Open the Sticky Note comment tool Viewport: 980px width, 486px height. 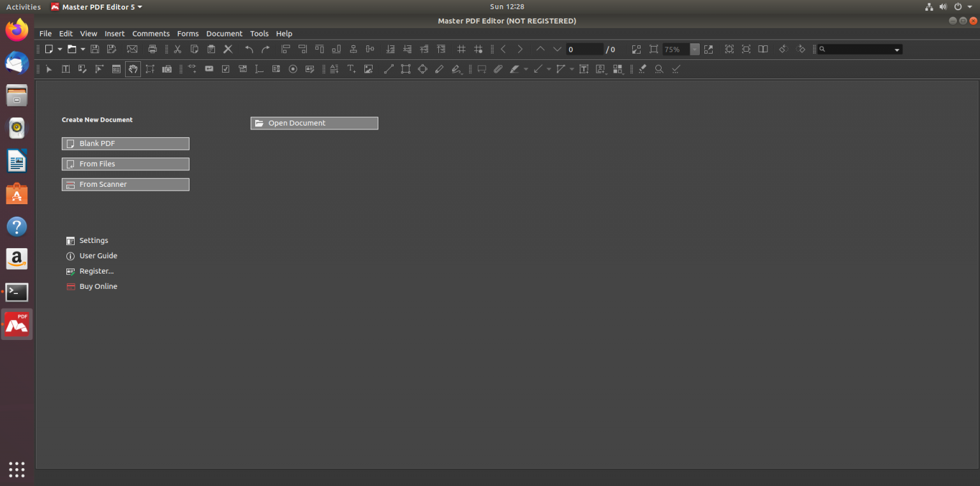pos(482,69)
